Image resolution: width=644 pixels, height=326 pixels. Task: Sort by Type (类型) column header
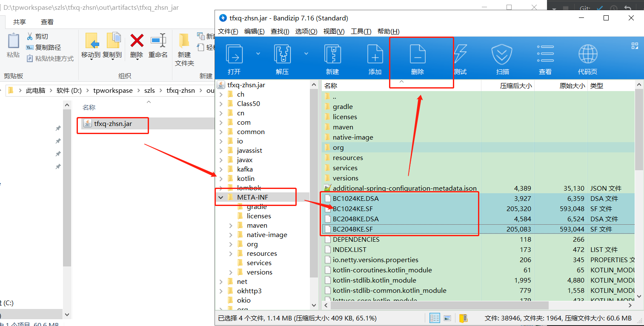611,86
